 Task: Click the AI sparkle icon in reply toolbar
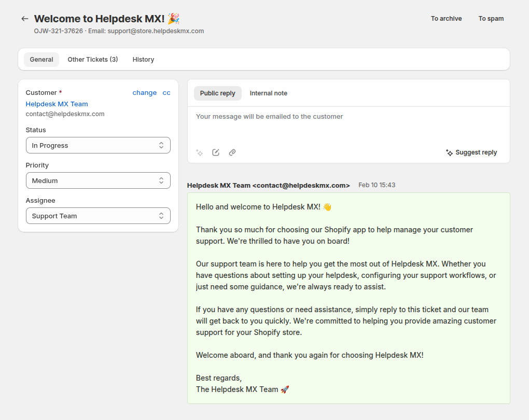coord(199,152)
